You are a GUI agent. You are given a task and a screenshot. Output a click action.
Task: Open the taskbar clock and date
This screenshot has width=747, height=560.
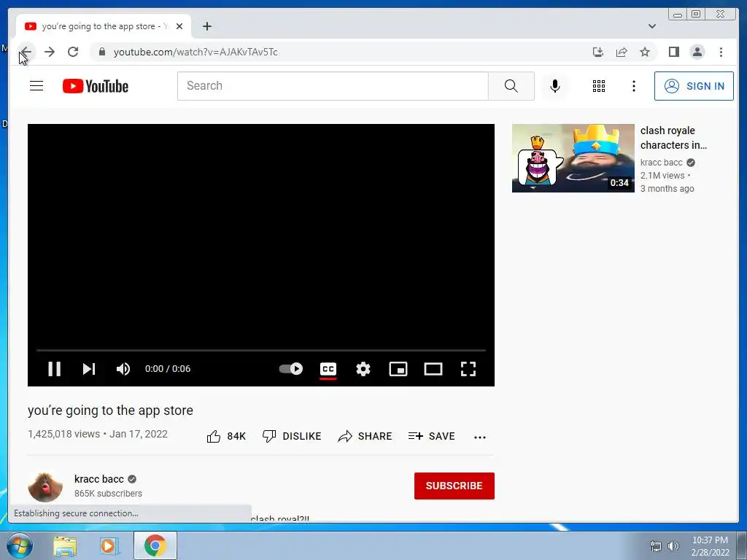point(710,546)
